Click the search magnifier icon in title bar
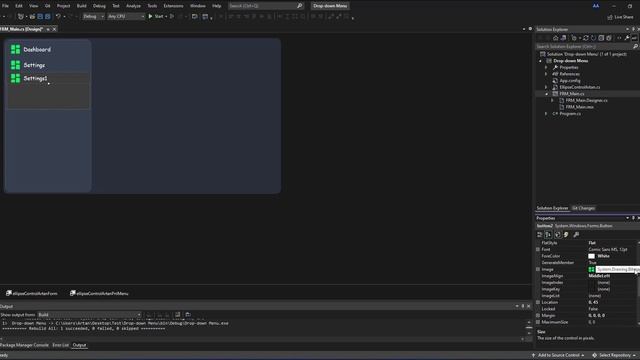The image size is (640, 360). click(300, 6)
